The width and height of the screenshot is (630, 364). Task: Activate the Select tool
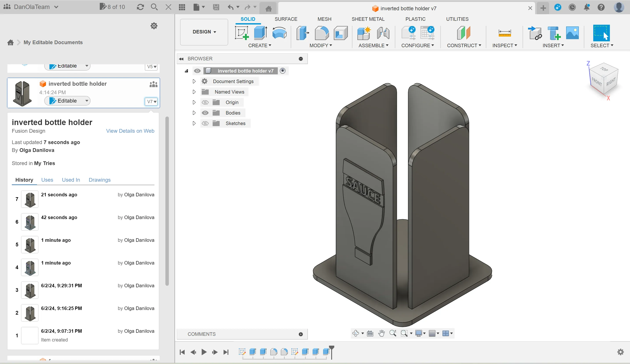coord(601,33)
